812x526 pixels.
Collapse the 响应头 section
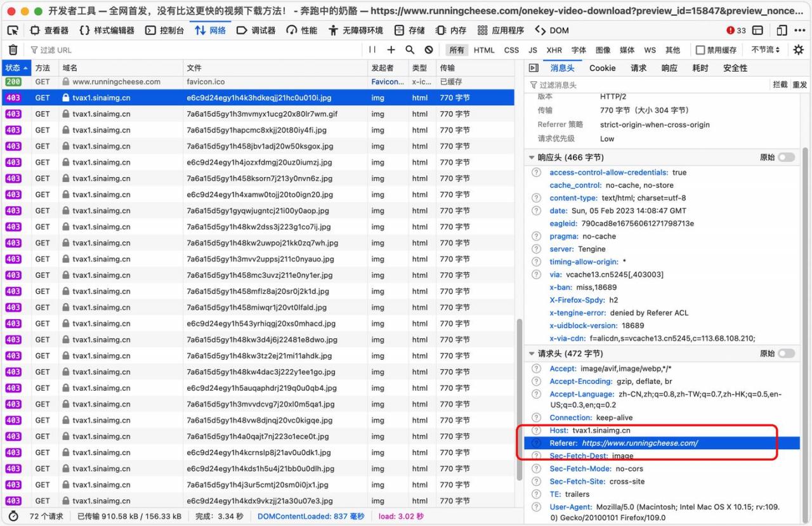pos(532,157)
